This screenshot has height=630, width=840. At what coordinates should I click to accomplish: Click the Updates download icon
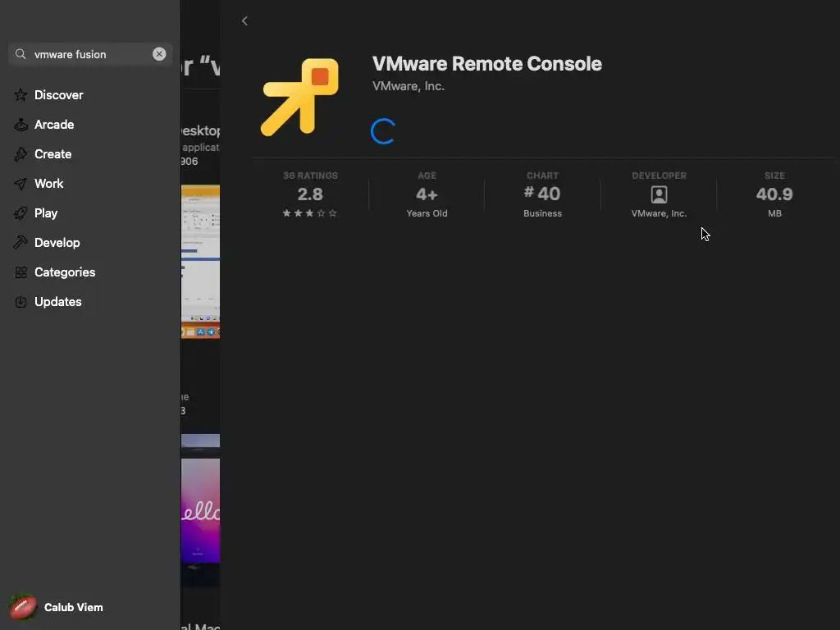(x=21, y=302)
